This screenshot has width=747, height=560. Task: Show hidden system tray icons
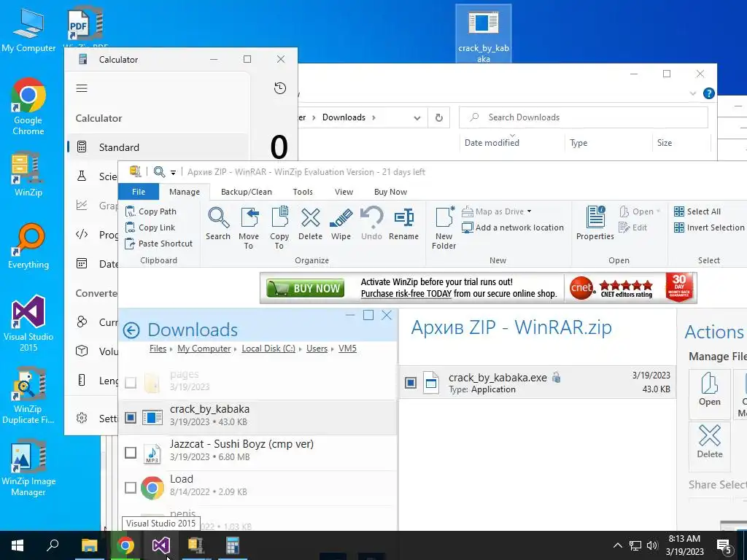point(617,545)
